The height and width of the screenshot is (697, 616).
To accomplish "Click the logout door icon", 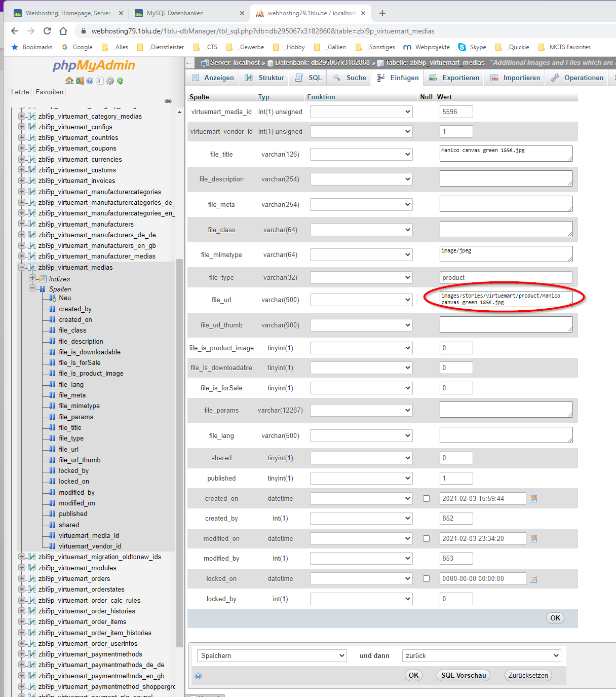I will click(80, 81).
